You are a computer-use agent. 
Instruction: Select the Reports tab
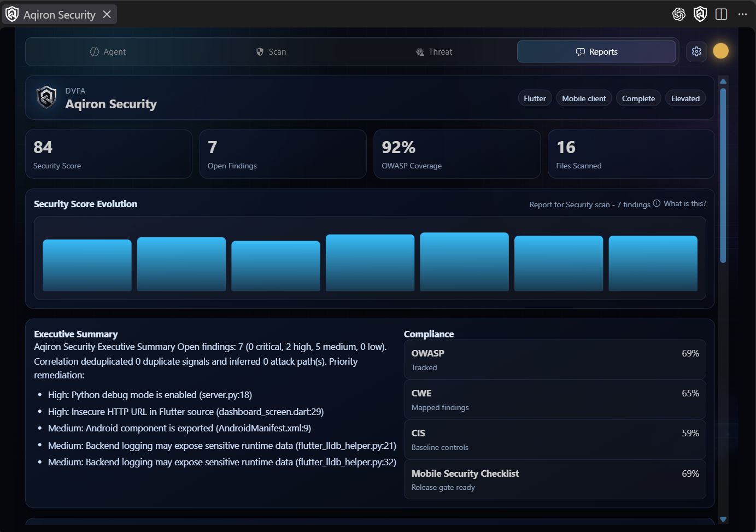pos(596,52)
